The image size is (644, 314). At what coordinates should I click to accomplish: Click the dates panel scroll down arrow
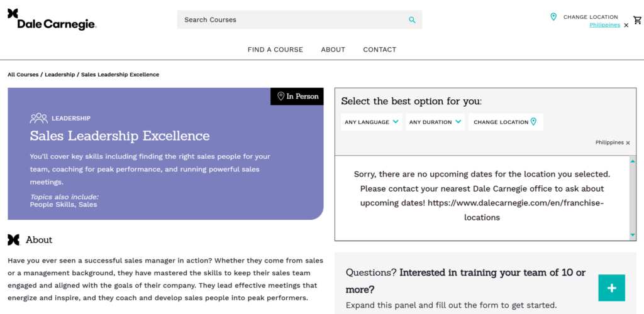pyautogui.click(x=633, y=235)
